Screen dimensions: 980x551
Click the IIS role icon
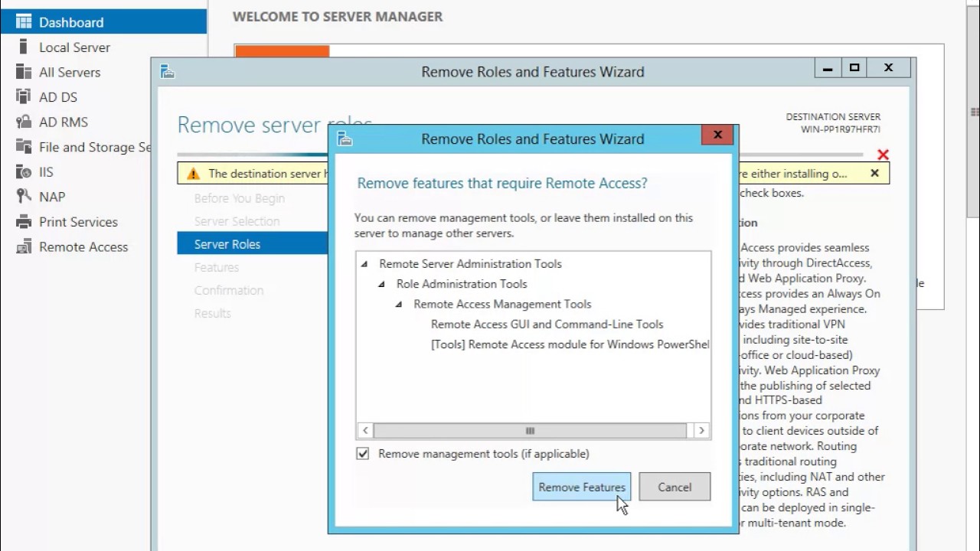(24, 172)
